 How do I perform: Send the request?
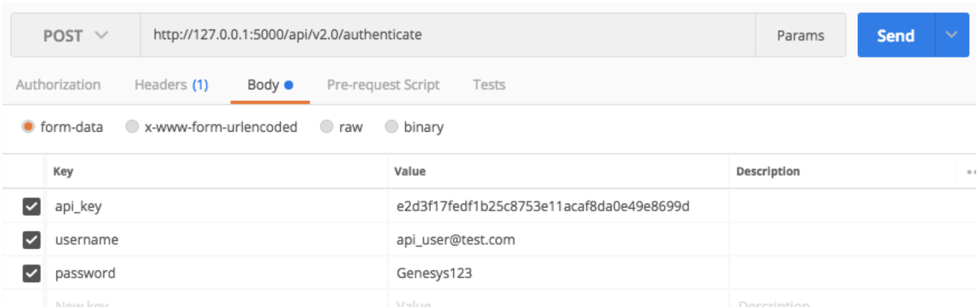pos(895,36)
